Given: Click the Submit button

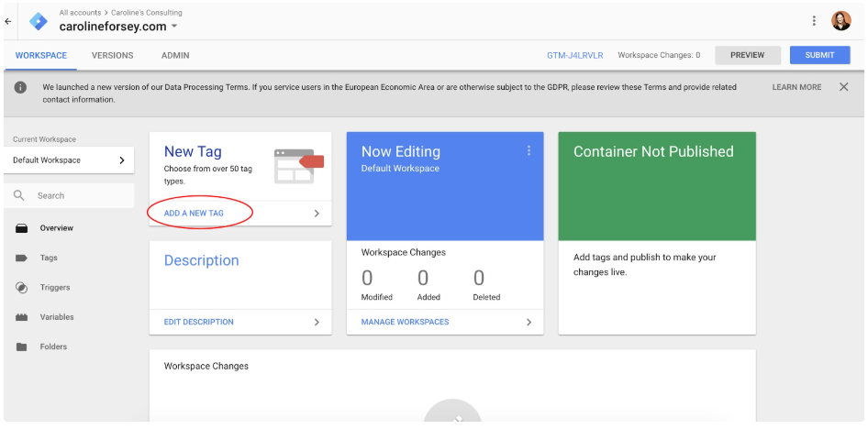Looking at the screenshot, I should 820,55.
